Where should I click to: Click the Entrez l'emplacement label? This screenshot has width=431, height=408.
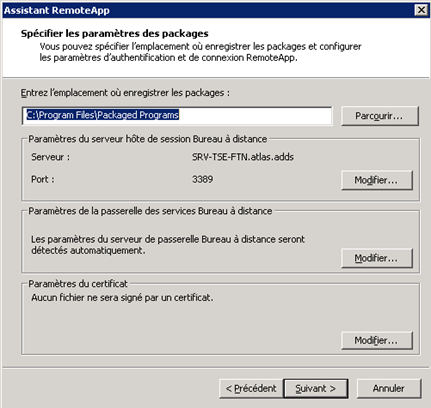[125, 93]
